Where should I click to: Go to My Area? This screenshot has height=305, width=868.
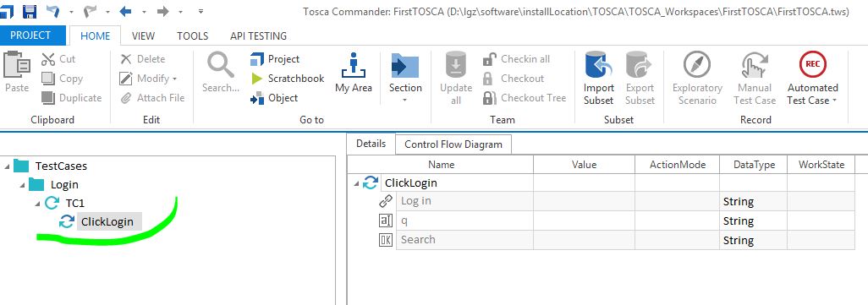[353, 73]
